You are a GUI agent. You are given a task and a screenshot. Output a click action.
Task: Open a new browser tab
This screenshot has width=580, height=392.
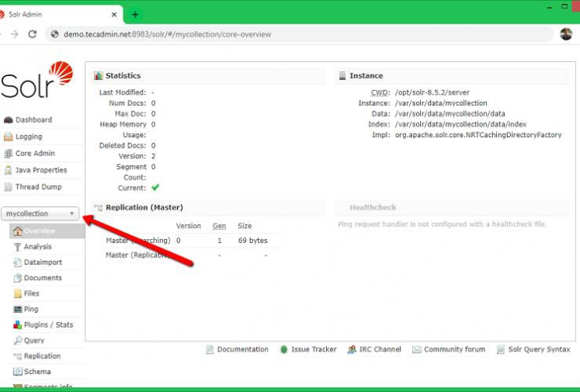pos(136,14)
